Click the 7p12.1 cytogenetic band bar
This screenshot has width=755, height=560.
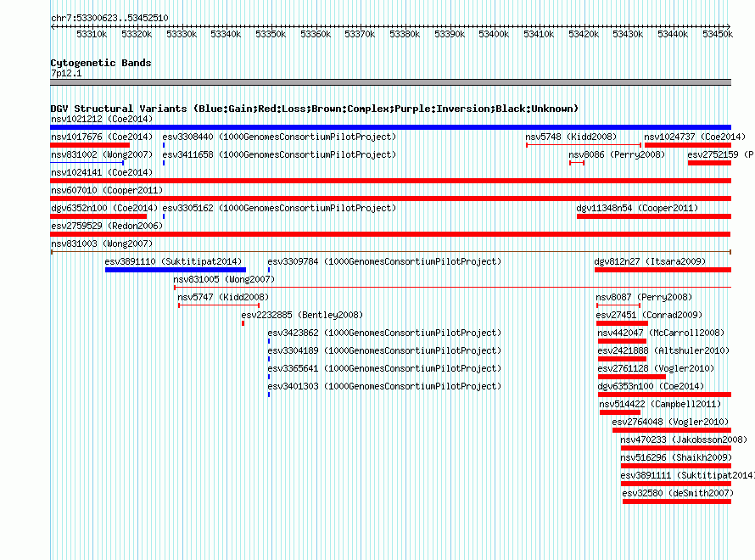click(390, 82)
